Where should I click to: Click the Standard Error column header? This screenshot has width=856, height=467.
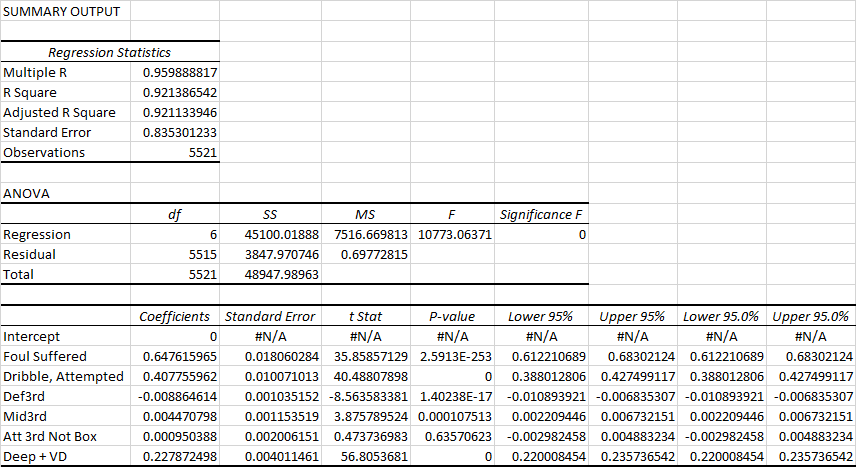271,316
